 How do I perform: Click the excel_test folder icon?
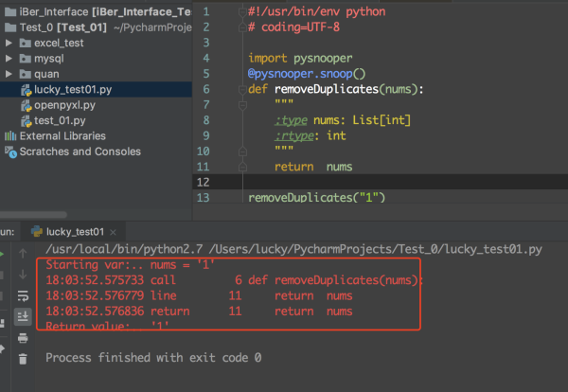coord(25,44)
